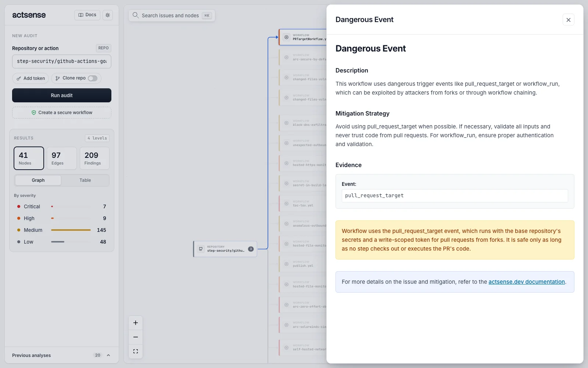The image size is (588, 368).
Task: Select the 209 Findings card
Action: [x=94, y=158]
